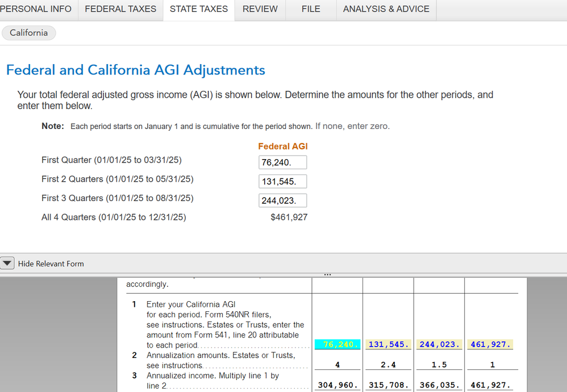This screenshot has height=392, width=567.
Task: Select the highlighted cyan 76,240 form cell
Action: click(x=337, y=344)
